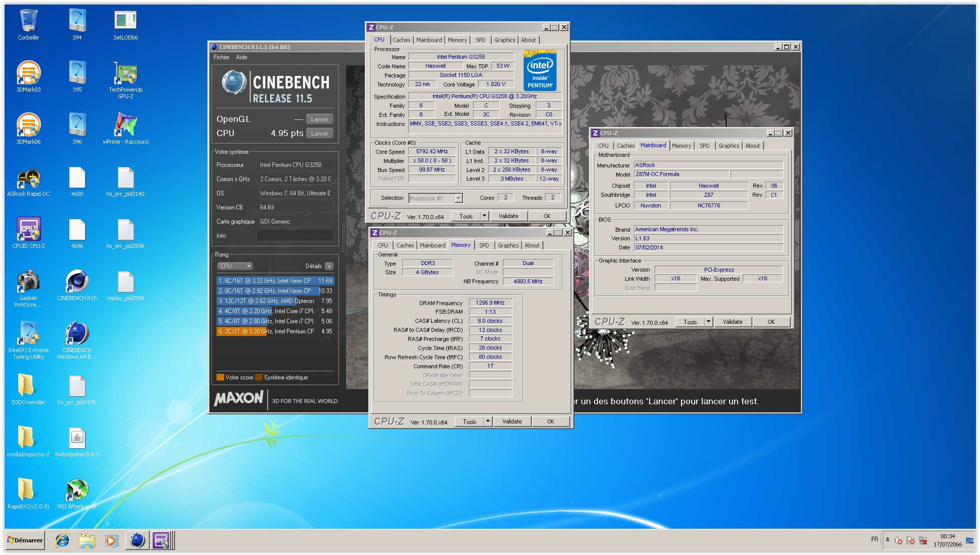This screenshot has width=980, height=555.
Task: Open CPUID CPU-Z desktop shortcut
Action: point(28,233)
